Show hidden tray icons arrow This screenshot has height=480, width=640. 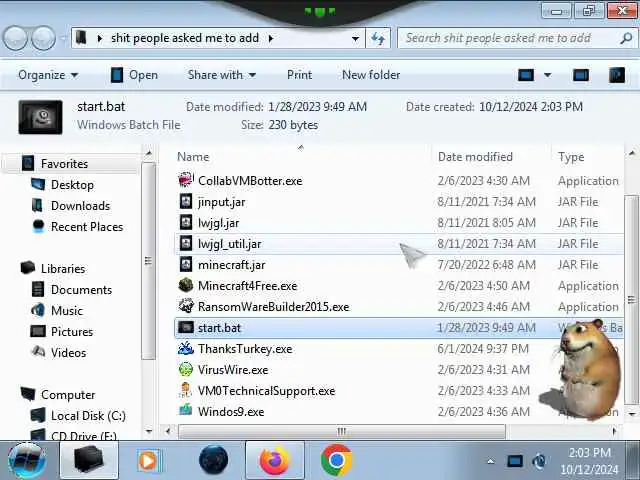(x=491, y=462)
